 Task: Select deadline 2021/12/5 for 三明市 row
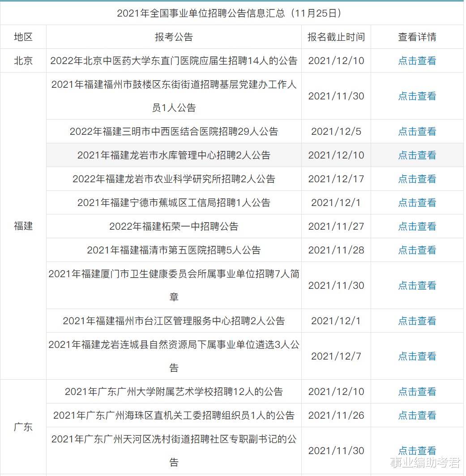[336, 132]
